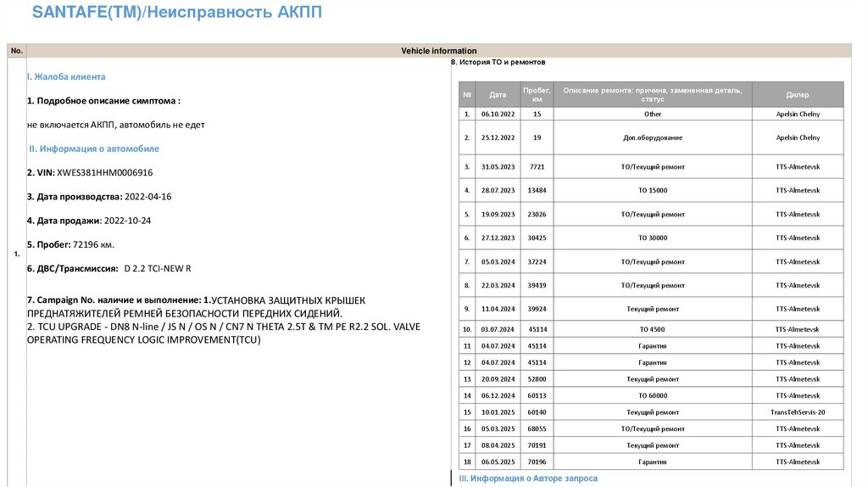Click the Дилер column header
Image resolution: width=868 pixels, height=487 pixels.
point(798,95)
